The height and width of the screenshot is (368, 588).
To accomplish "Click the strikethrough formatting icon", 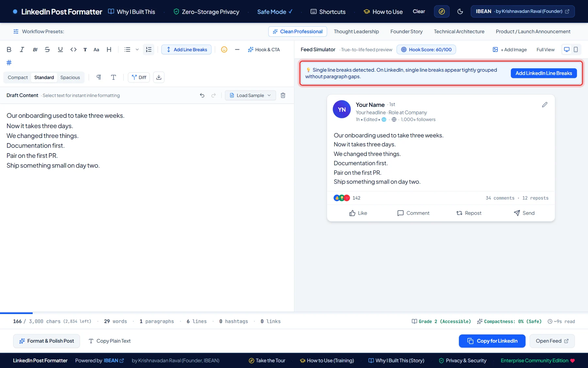I will point(47,50).
